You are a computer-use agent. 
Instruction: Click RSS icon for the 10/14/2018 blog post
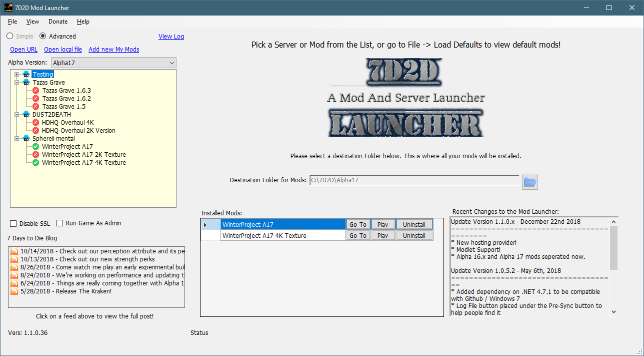tap(14, 251)
